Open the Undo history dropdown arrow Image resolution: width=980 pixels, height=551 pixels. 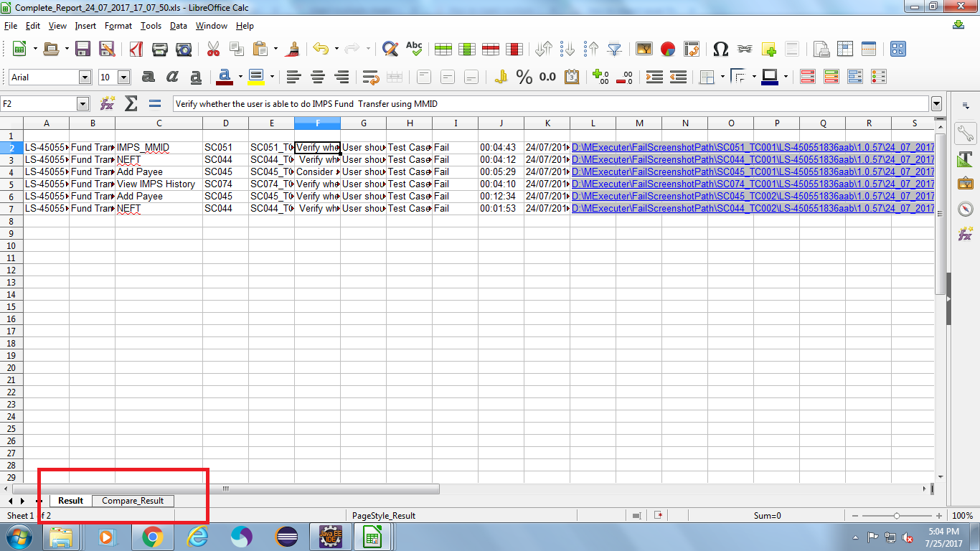pyautogui.click(x=336, y=49)
